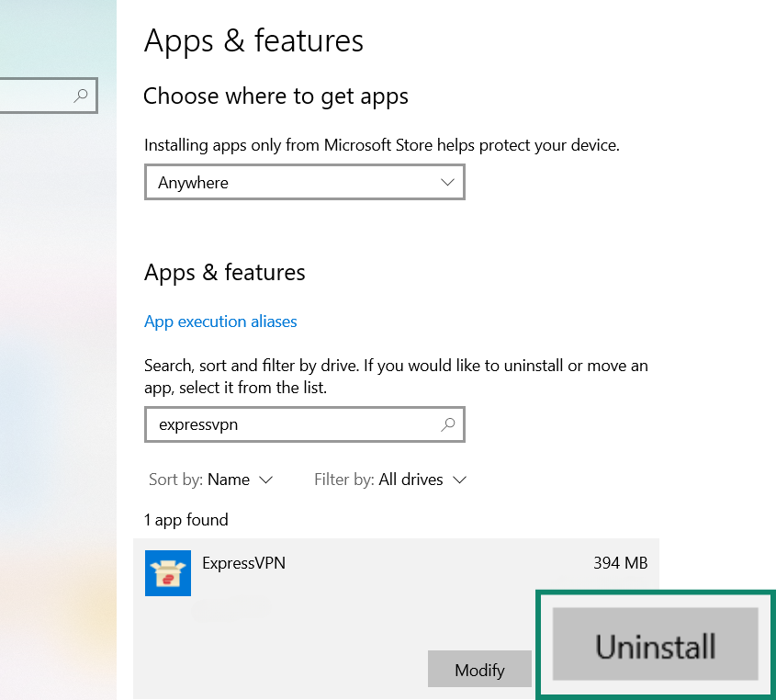The image size is (776, 700).
Task: Click the 1 app found result count
Action: click(186, 520)
